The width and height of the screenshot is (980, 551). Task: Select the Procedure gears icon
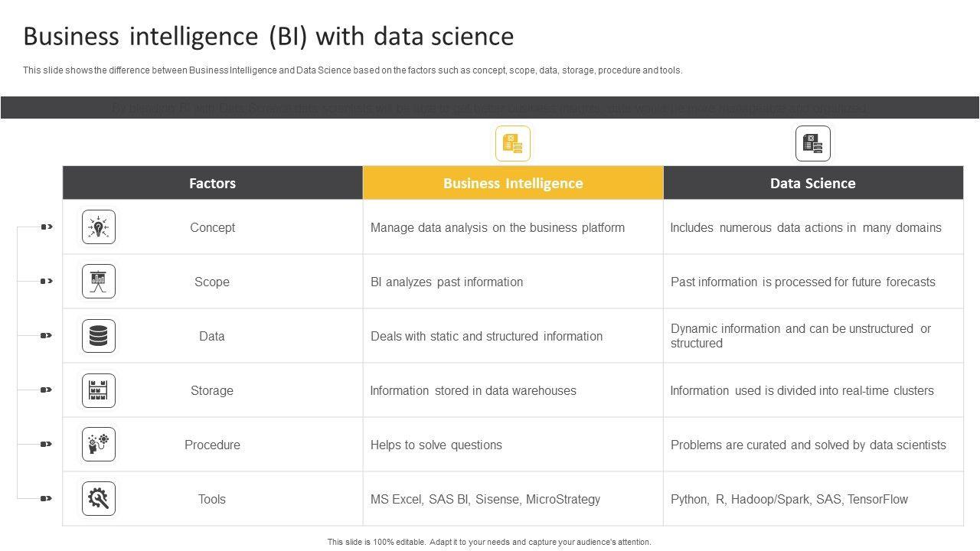(99, 445)
